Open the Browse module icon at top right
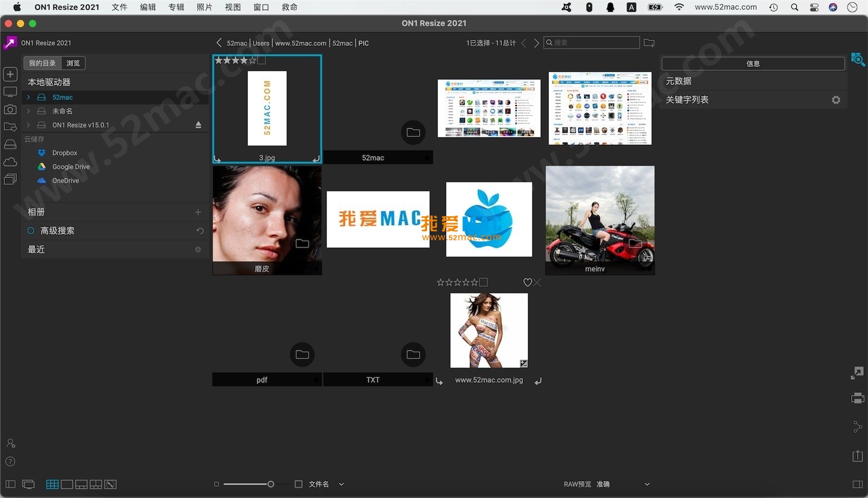 pyautogui.click(x=858, y=59)
